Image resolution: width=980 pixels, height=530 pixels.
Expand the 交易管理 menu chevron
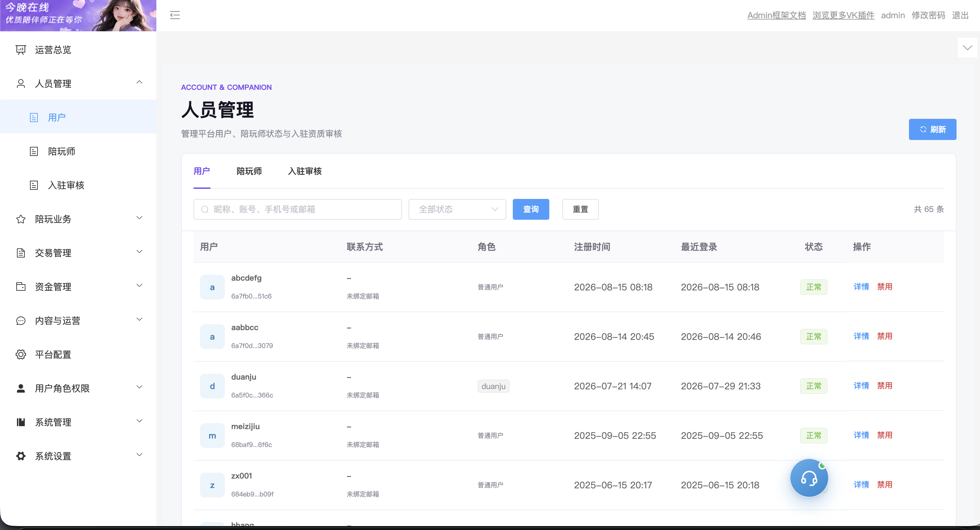pyautogui.click(x=140, y=252)
